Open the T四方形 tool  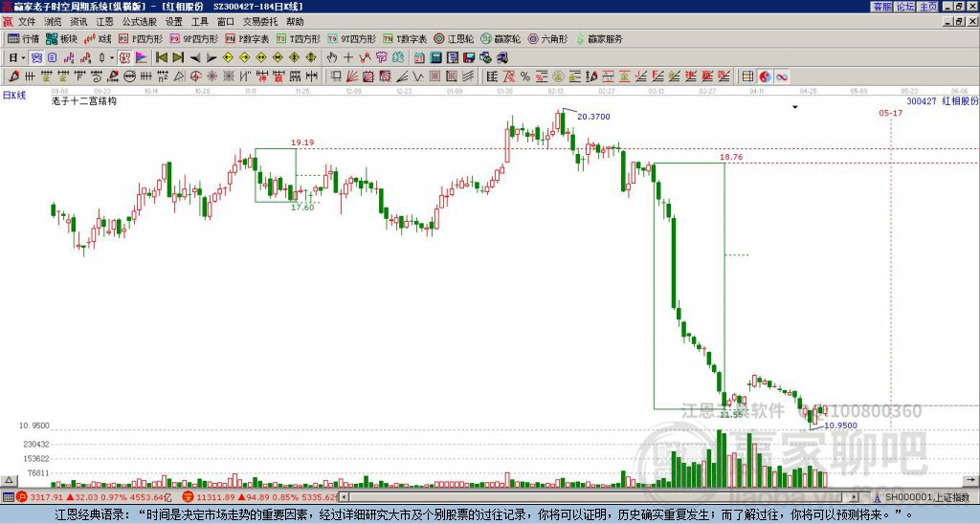[x=299, y=38]
